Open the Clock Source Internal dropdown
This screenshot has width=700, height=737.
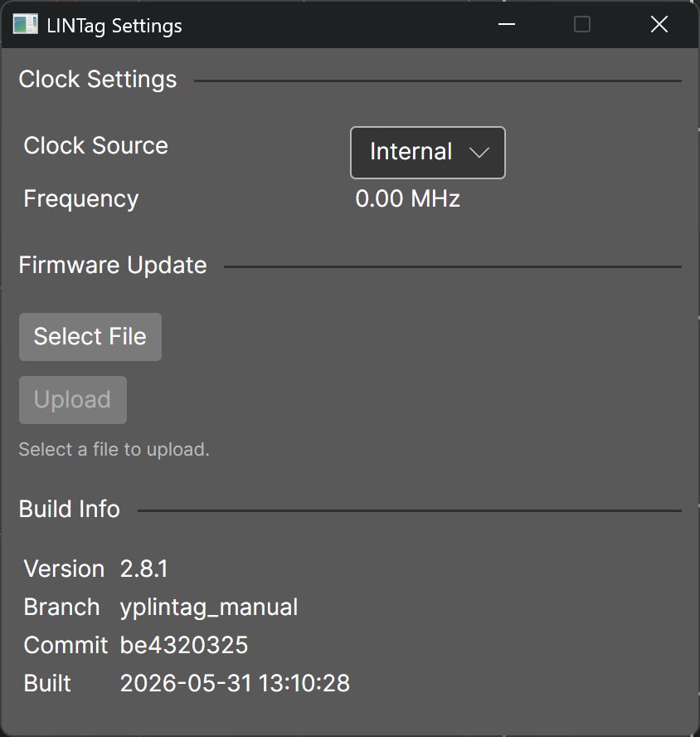[x=427, y=152]
